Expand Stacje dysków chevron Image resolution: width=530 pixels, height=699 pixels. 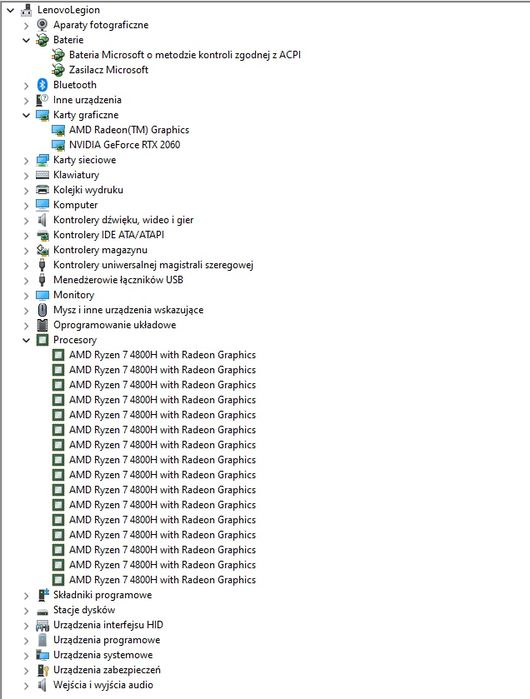point(26,610)
